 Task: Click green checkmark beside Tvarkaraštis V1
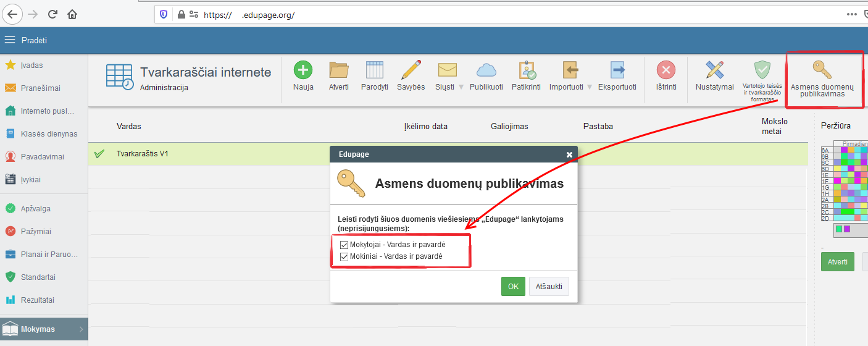(x=99, y=154)
